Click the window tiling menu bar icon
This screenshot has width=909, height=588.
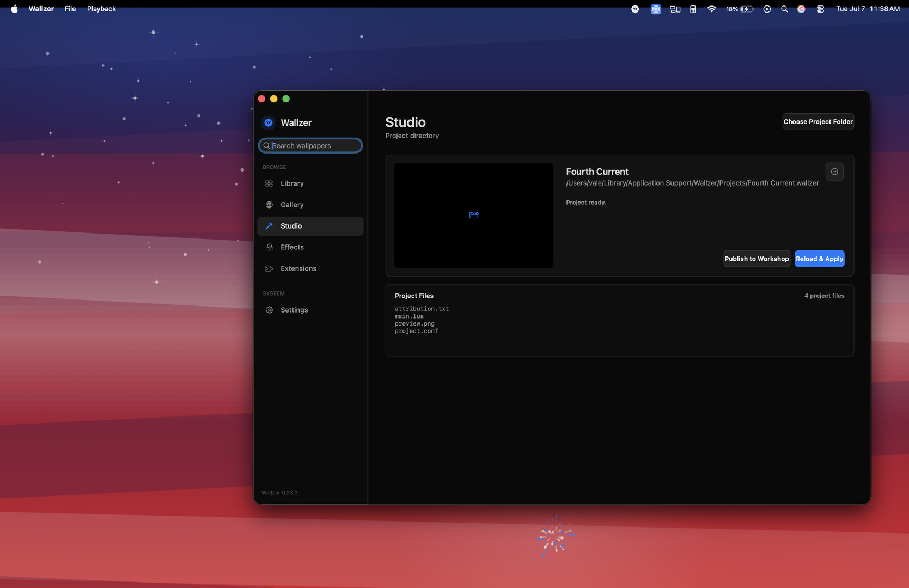click(675, 9)
